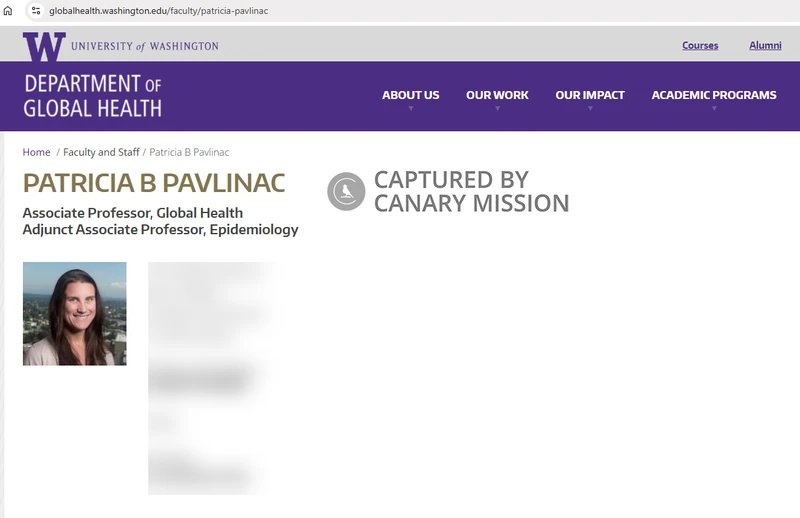The image size is (800, 518).
Task: Click Associate Professor, Global Health title
Action: [133, 213]
